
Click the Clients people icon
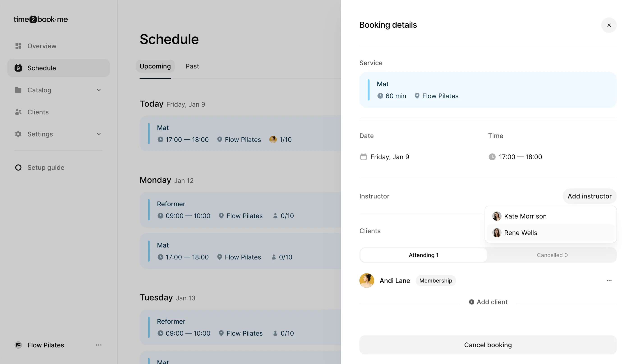(18, 112)
